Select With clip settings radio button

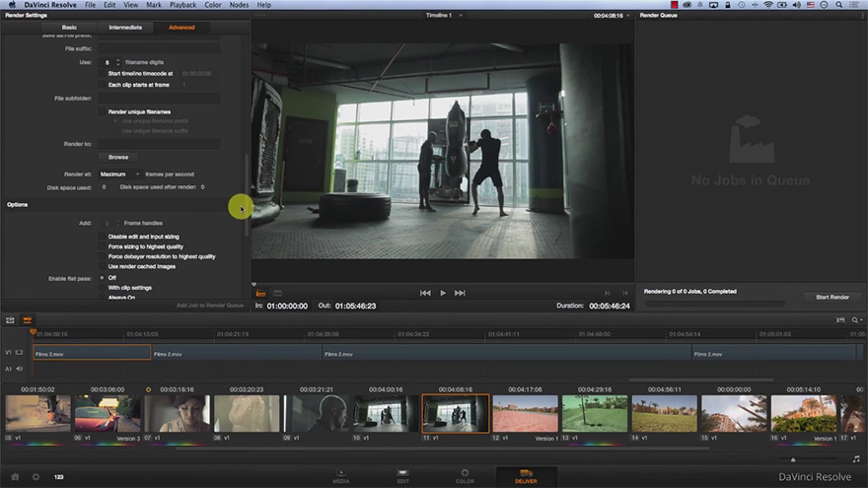[102, 288]
